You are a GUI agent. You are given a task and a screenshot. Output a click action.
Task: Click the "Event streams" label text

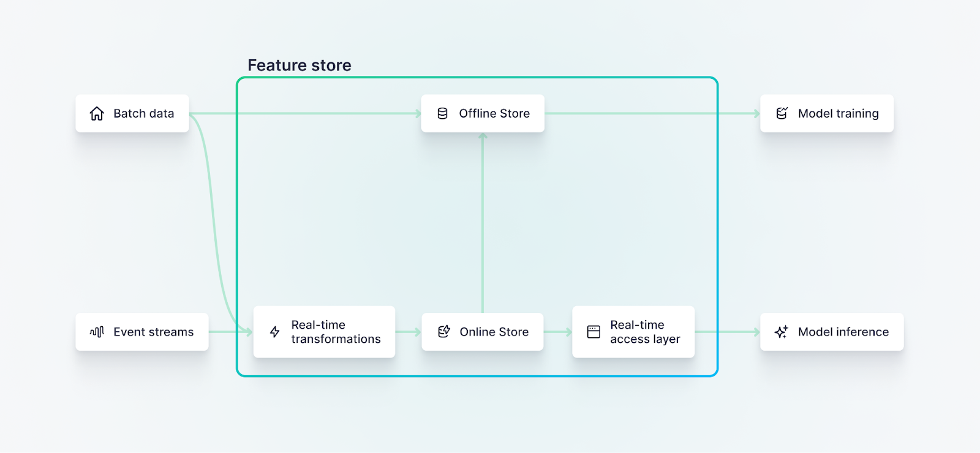click(153, 332)
